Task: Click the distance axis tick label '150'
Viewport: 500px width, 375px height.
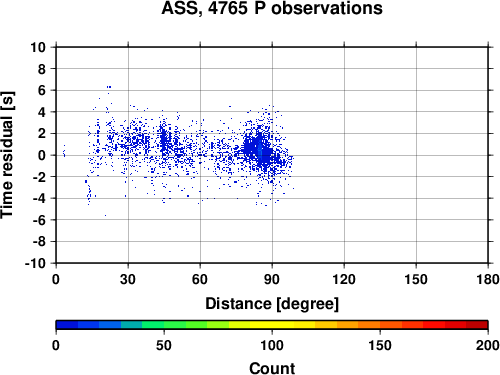Action: click(416, 279)
